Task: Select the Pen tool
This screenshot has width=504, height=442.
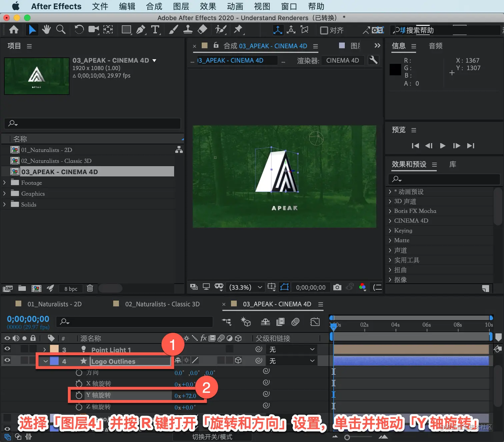Action: coord(141,30)
